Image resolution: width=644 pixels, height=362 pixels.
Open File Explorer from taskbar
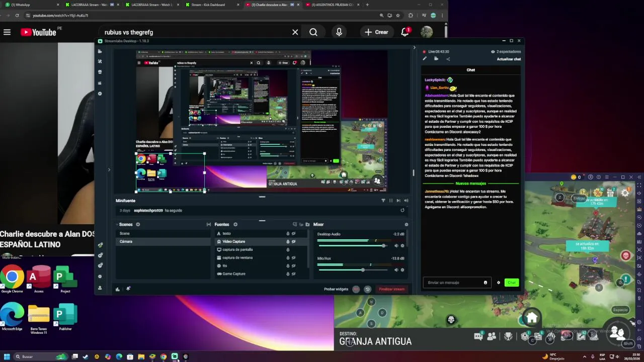tap(141, 356)
